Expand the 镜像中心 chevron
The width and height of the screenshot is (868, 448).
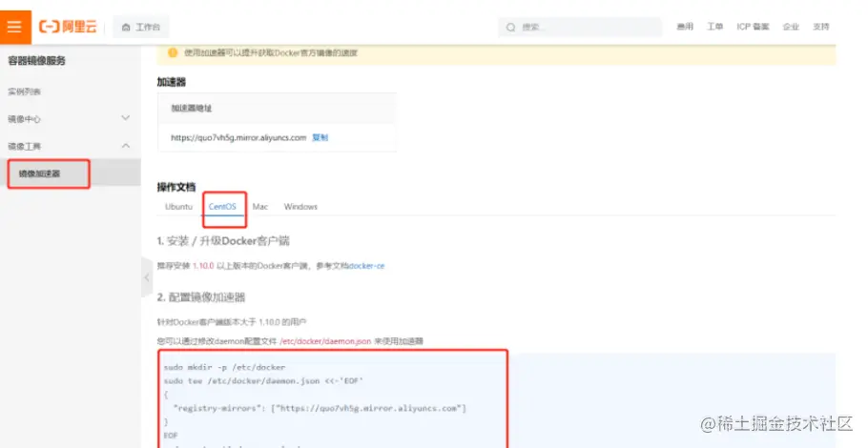click(126, 118)
